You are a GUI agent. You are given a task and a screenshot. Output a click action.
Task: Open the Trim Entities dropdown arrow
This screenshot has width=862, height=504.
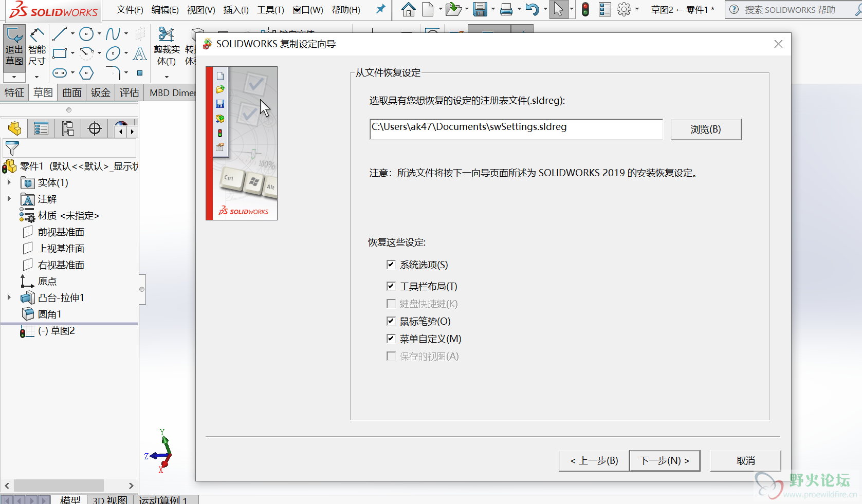click(167, 77)
